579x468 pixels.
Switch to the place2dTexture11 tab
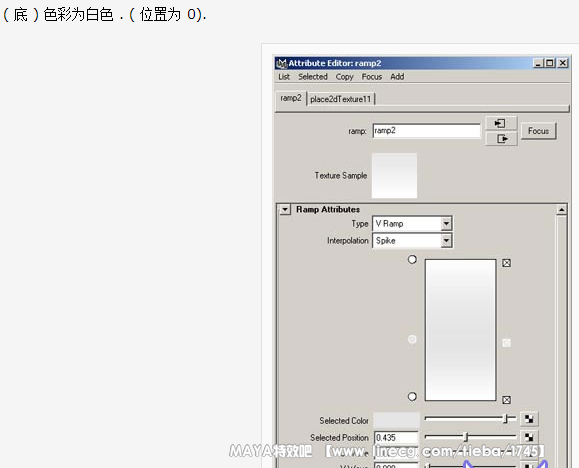click(x=340, y=99)
